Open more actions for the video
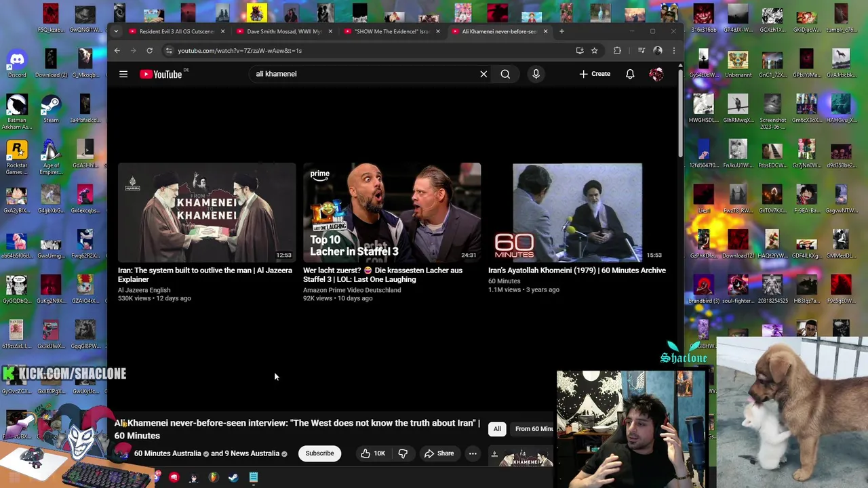868x488 pixels. pyautogui.click(x=473, y=453)
